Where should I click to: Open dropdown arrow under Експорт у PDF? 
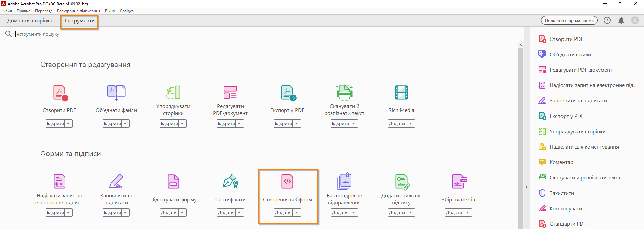click(x=297, y=124)
